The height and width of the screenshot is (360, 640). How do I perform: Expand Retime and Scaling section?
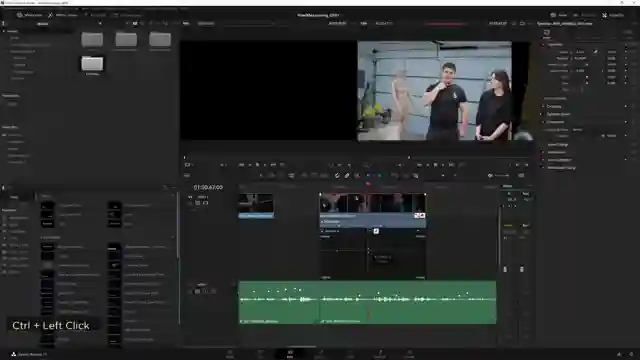click(561, 168)
